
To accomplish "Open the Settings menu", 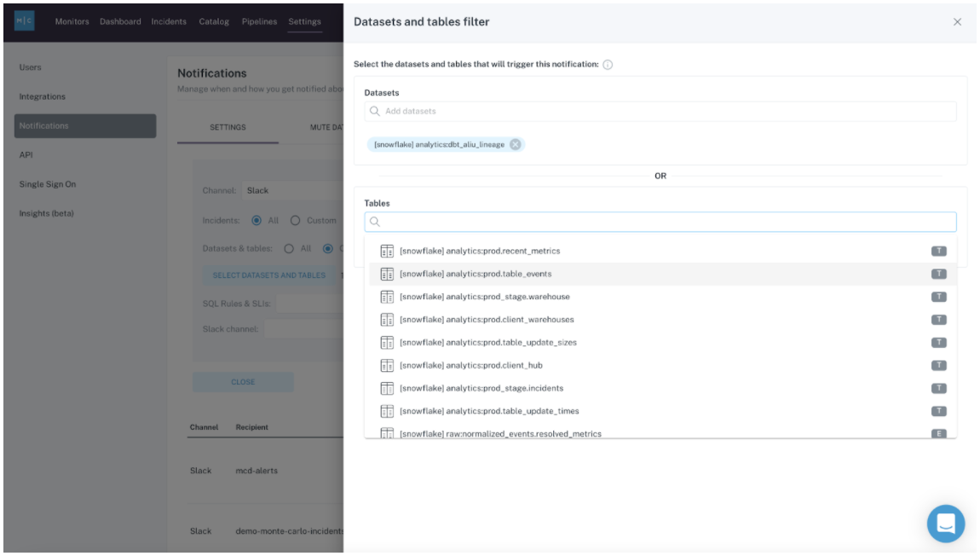I will point(304,21).
